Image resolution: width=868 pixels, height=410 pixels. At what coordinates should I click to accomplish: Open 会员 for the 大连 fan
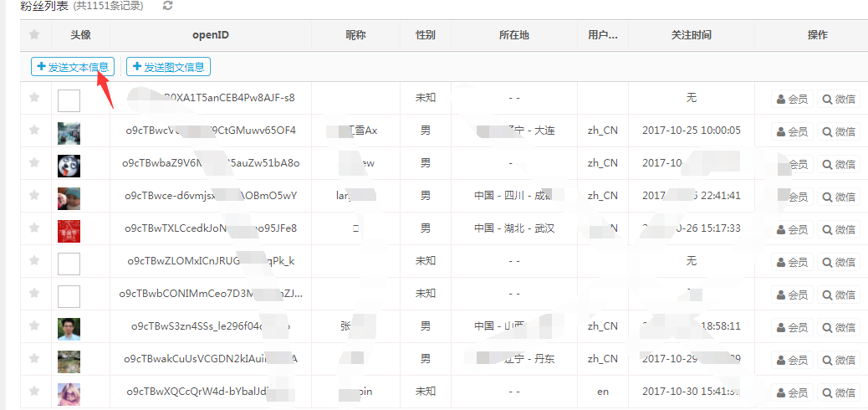click(792, 132)
